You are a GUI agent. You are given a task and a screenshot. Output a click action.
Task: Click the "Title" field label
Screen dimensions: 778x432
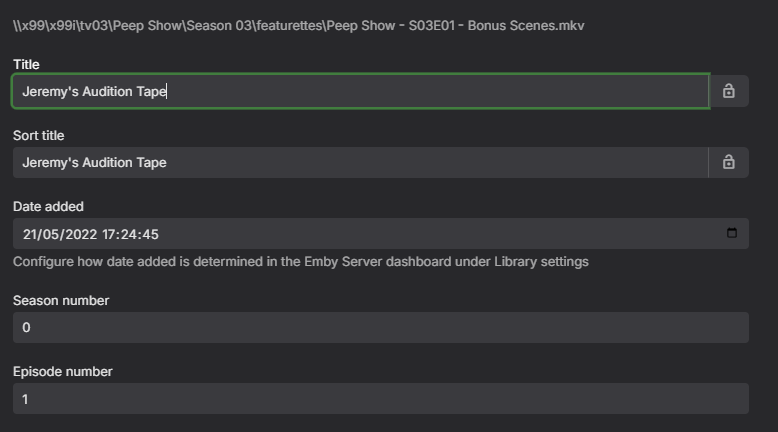point(26,64)
